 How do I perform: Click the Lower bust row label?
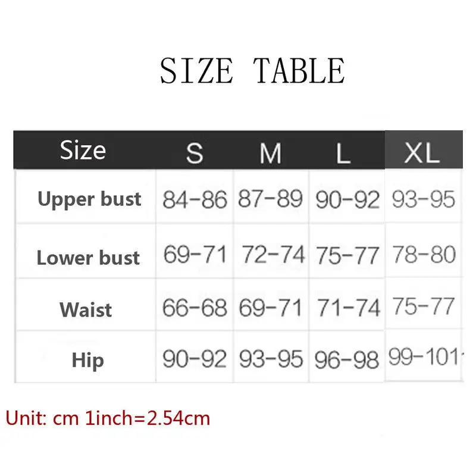point(88,258)
